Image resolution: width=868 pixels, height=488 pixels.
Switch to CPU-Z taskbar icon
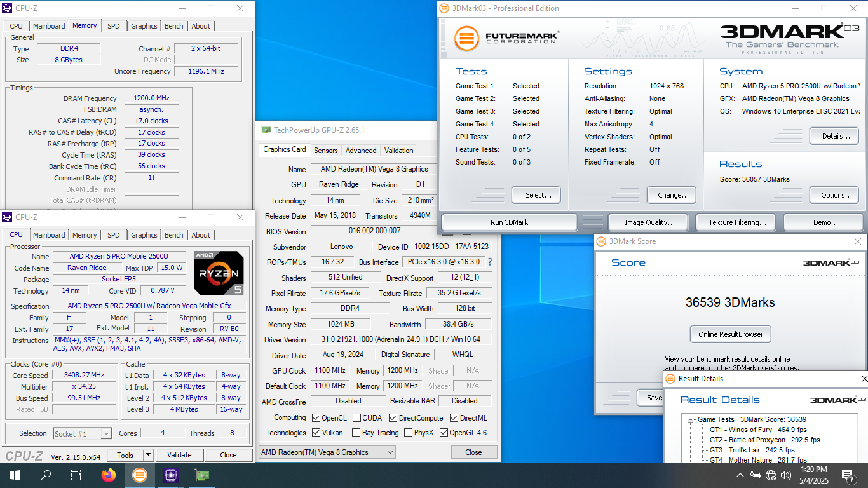(170, 475)
